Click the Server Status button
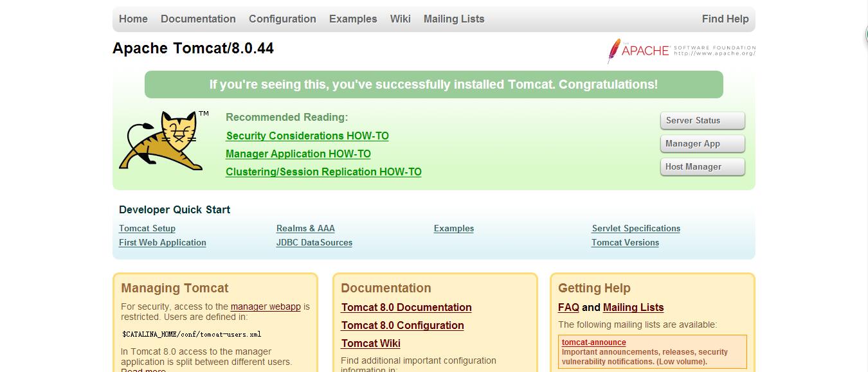This screenshot has height=372, width=868. tap(702, 121)
